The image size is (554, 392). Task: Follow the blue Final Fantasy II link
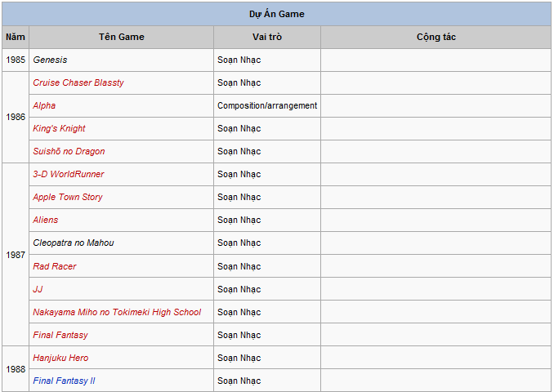[x=64, y=381]
